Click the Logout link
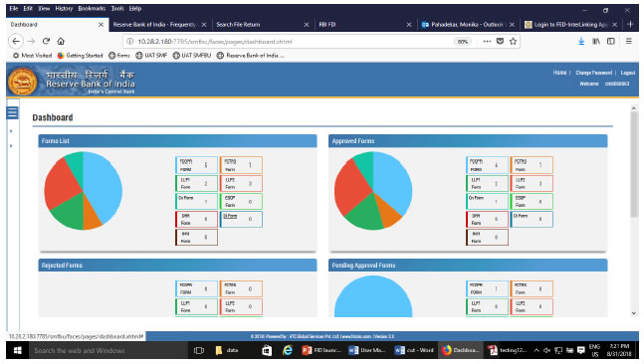Image resolution: width=644 pixels, height=364 pixels. coord(627,73)
